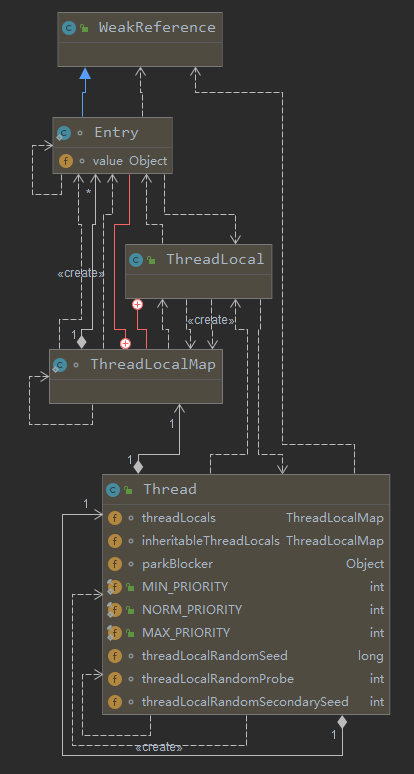Select the ThreadLocalMap class node title
This screenshot has height=774, width=414.
click(x=153, y=365)
